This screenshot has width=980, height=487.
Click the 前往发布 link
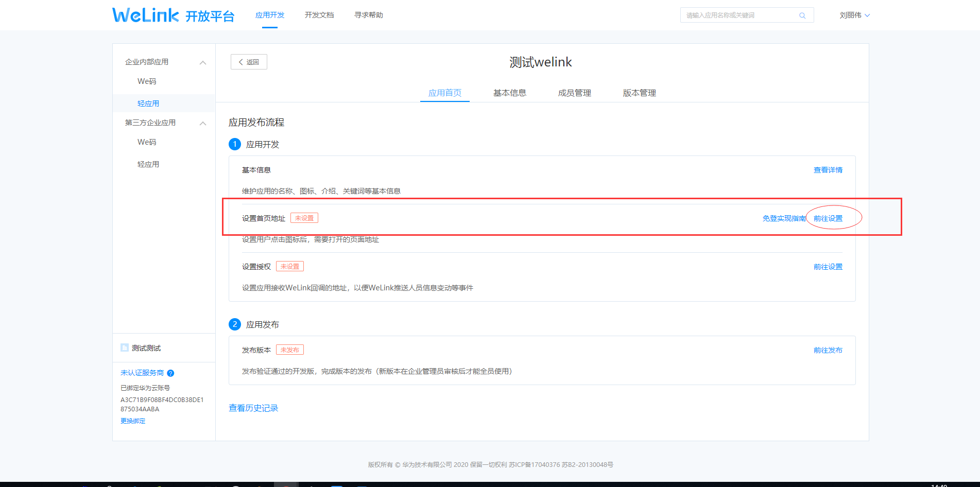[x=828, y=350]
